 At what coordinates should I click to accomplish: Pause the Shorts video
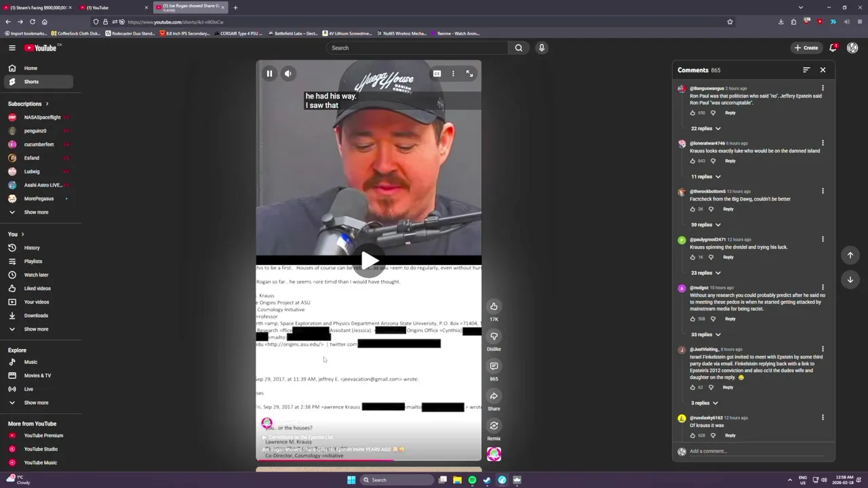(x=269, y=73)
